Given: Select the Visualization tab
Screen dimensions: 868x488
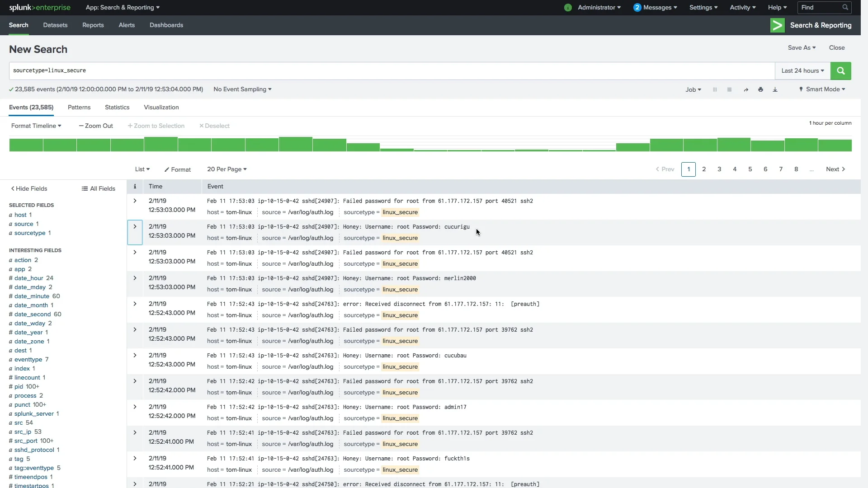Looking at the screenshot, I should [x=161, y=107].
